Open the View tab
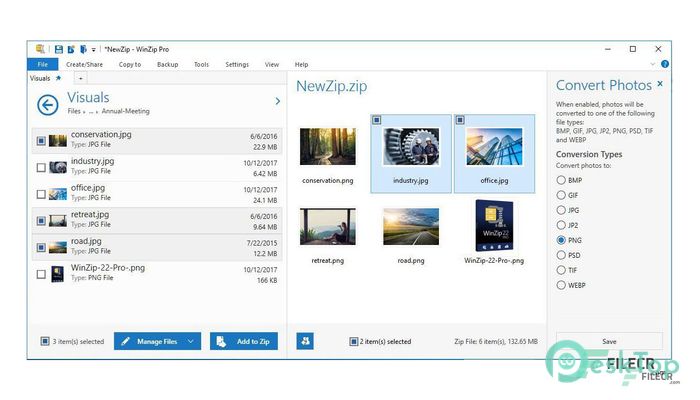 (x=271, y=64)
